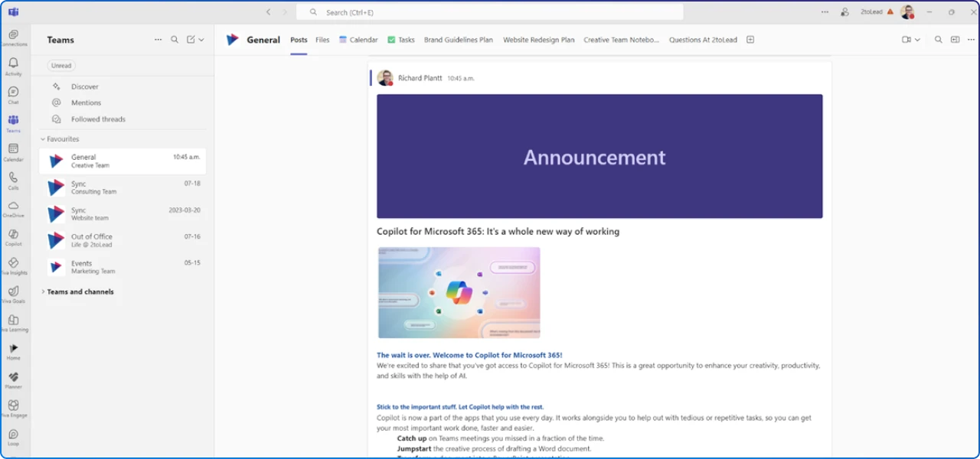Open filter options with the chevron beside search
Screen dimensions: 980x459
[201, 39]
